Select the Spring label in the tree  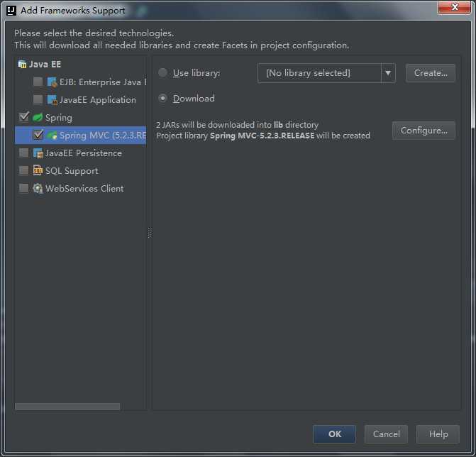tap(59, 118)
